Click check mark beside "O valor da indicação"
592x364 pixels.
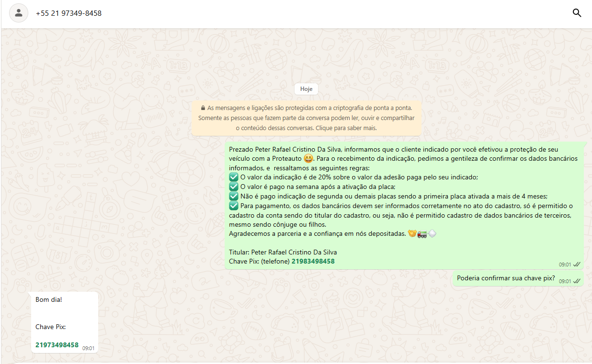pyautogui.click(x=234, y=177)
